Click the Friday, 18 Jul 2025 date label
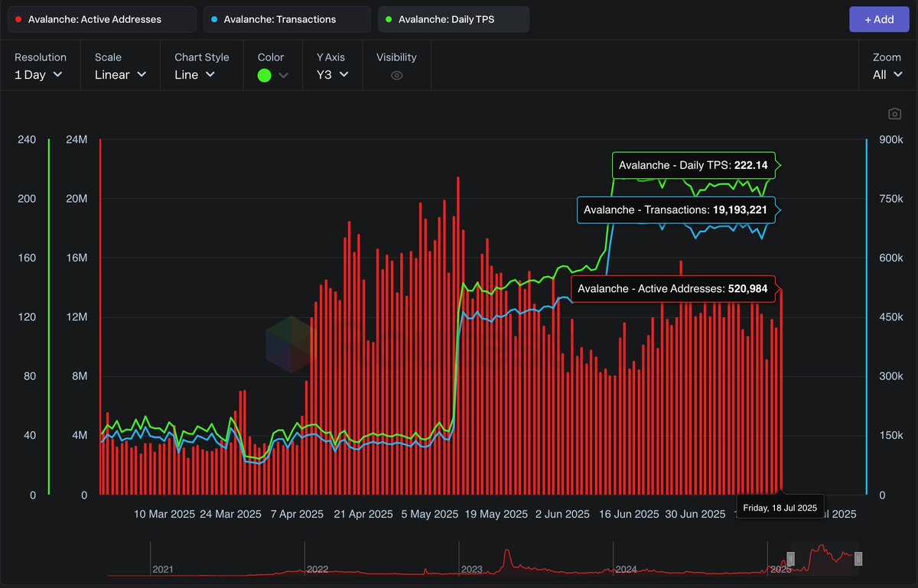The width and height of the screenshot is (918, 588). 780,508
